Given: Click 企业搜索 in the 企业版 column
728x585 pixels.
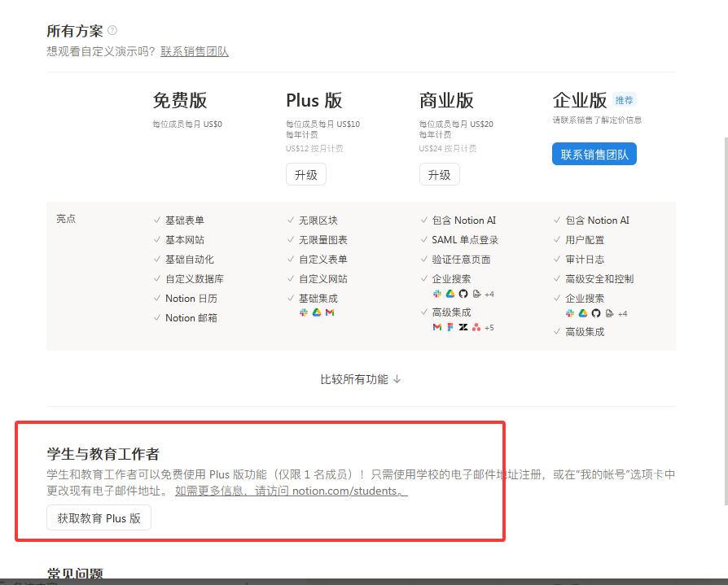Looking at the screenshot, I should (x=585, y=299).
